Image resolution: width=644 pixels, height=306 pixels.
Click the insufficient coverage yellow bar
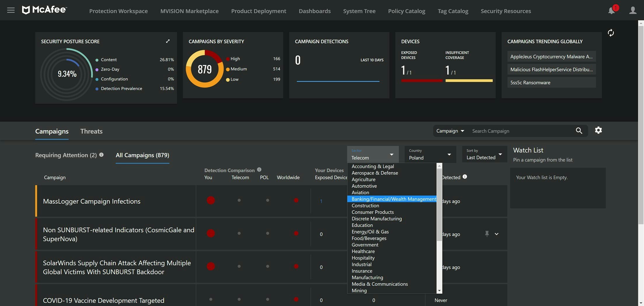point(469,81)
